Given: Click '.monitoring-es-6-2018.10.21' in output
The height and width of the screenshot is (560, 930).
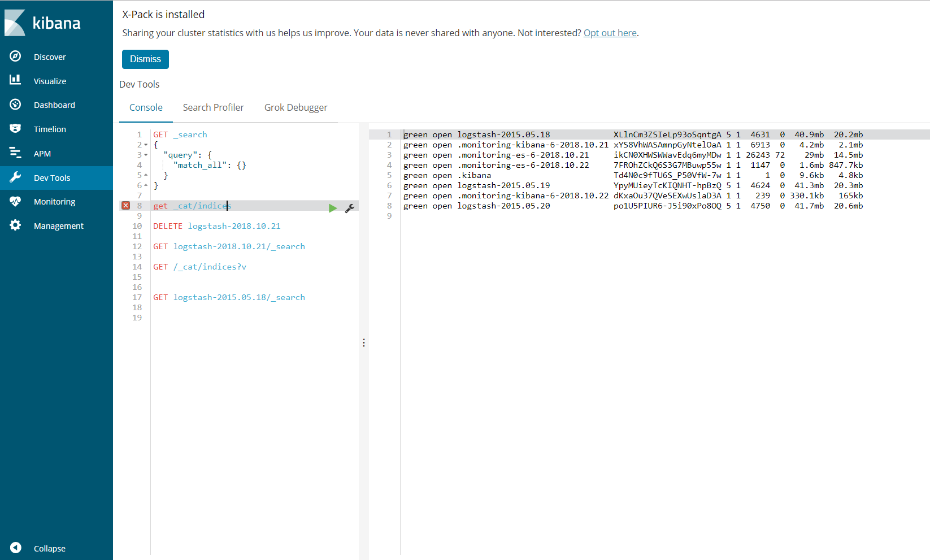Looking at the screenshot, I should pos(523,155).
